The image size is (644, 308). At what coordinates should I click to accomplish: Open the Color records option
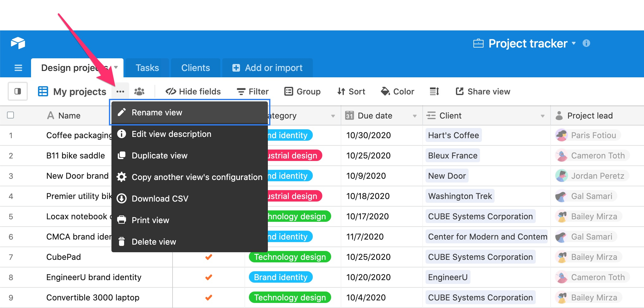coord(397,92)
